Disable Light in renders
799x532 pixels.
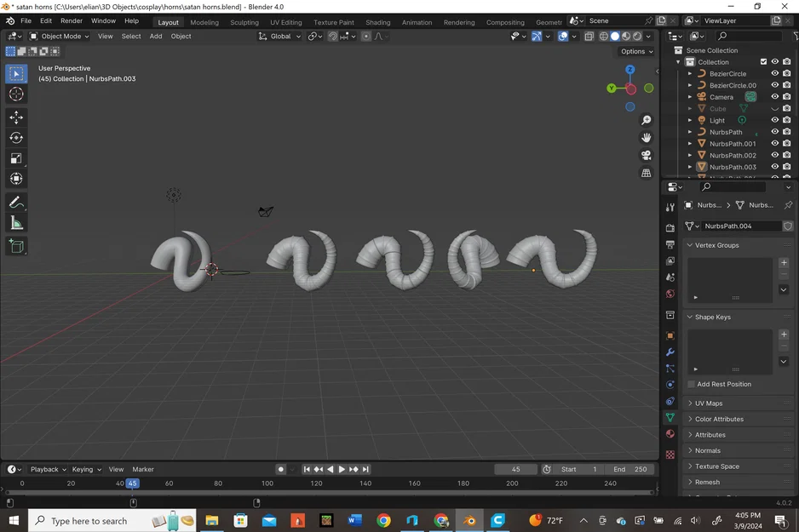[787, 120]
